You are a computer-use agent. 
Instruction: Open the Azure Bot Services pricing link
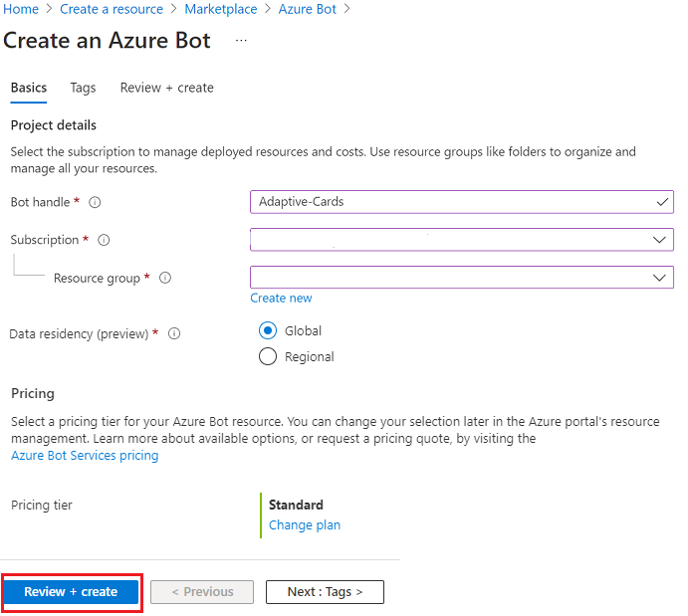tap(85, 456)
